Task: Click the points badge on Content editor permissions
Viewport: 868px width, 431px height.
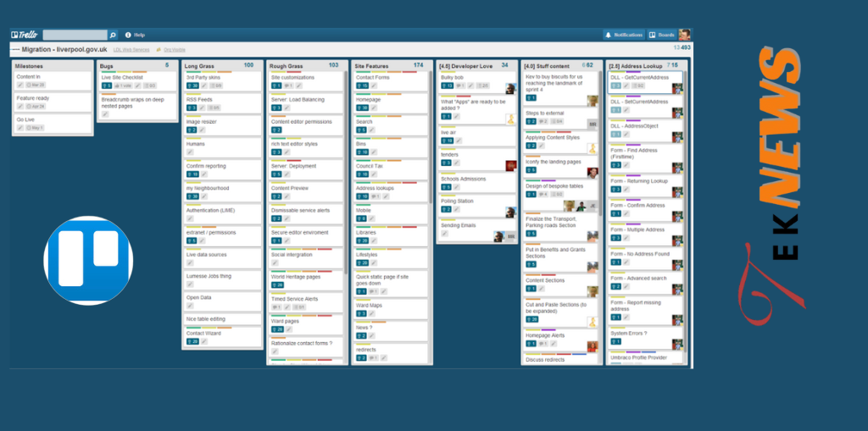Action: point(276,130)
